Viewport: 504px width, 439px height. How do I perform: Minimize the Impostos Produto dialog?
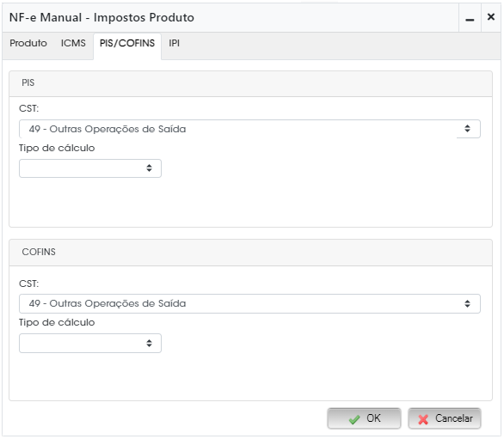point(470,18)
